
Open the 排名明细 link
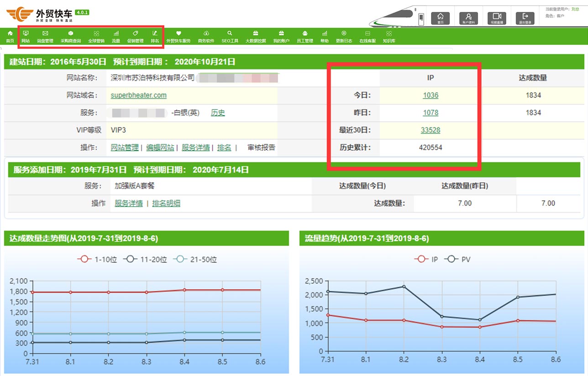[166, 203]
